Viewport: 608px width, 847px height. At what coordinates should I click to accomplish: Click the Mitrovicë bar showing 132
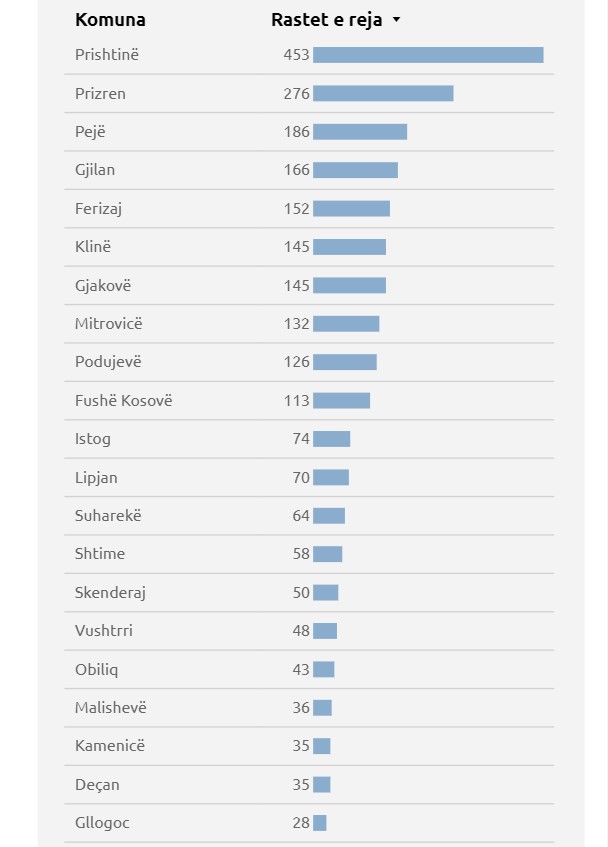pos(346,324)
